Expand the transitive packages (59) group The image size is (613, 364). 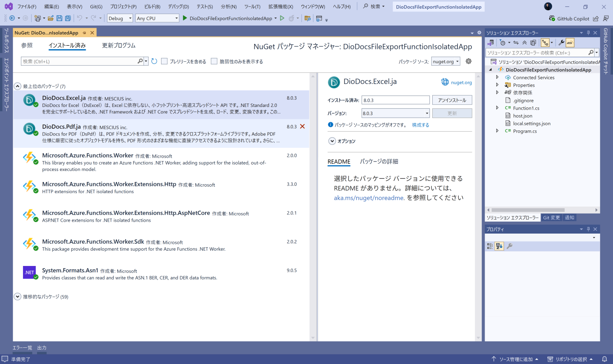pyautogui.click(x=17, y=297)
